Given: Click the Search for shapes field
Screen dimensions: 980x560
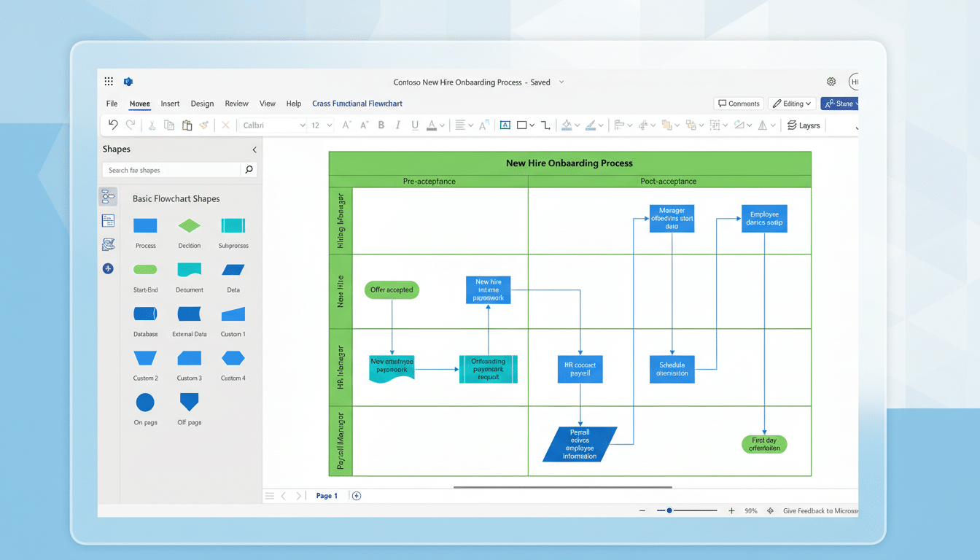Looking at the screenshot, I should coord(175,168).
